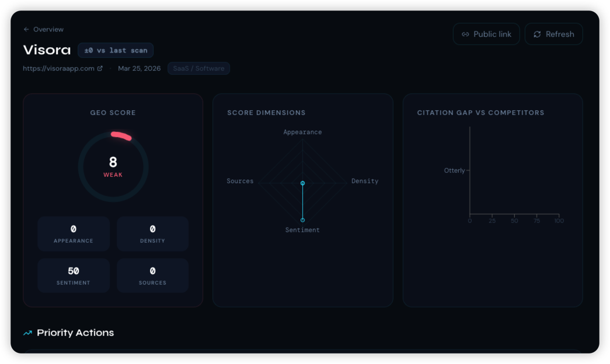Click the Visora page title
Viewport: 610px width, 364px height.
pos(47,50)
